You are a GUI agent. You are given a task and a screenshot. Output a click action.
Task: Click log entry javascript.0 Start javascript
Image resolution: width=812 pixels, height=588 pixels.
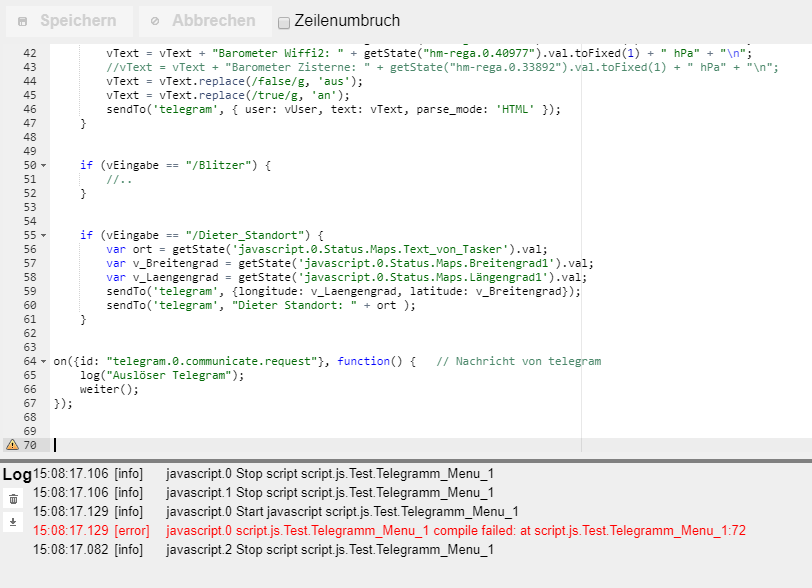(x=342, y=511)
